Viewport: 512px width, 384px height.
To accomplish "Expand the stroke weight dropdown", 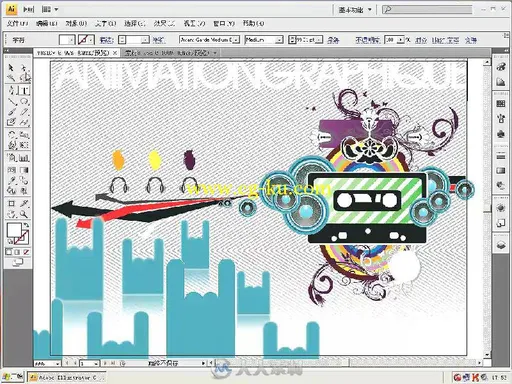I will [145, 40].
